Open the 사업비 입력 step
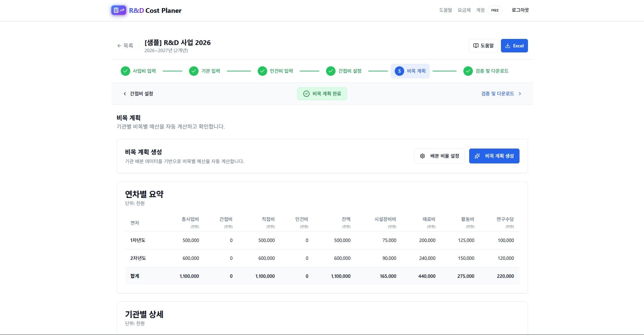644x335 pixels. pyautogui.click(x=138, y=71)
